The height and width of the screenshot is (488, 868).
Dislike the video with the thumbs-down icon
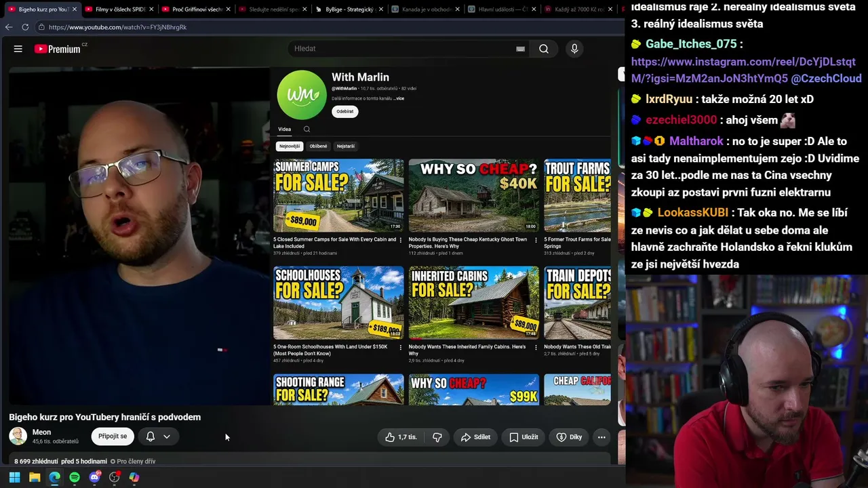[437, 437]
